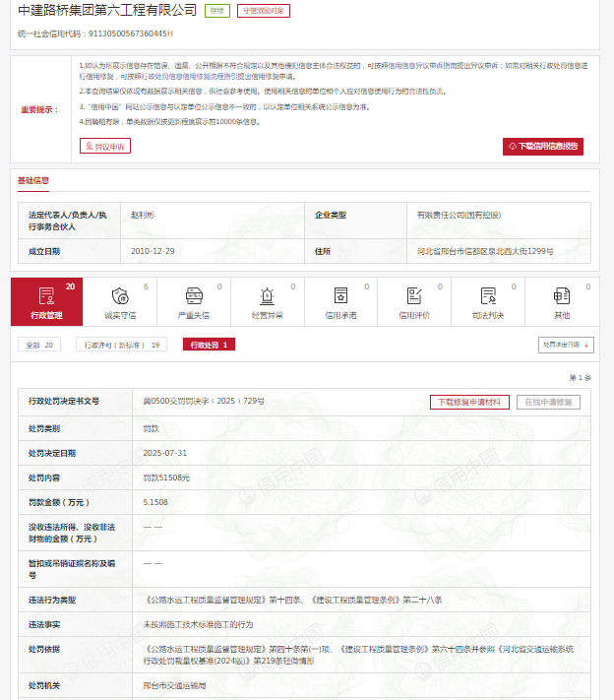614x700 pixels.
Task: Click the 守信激励对象 tag
Action: 264,11
